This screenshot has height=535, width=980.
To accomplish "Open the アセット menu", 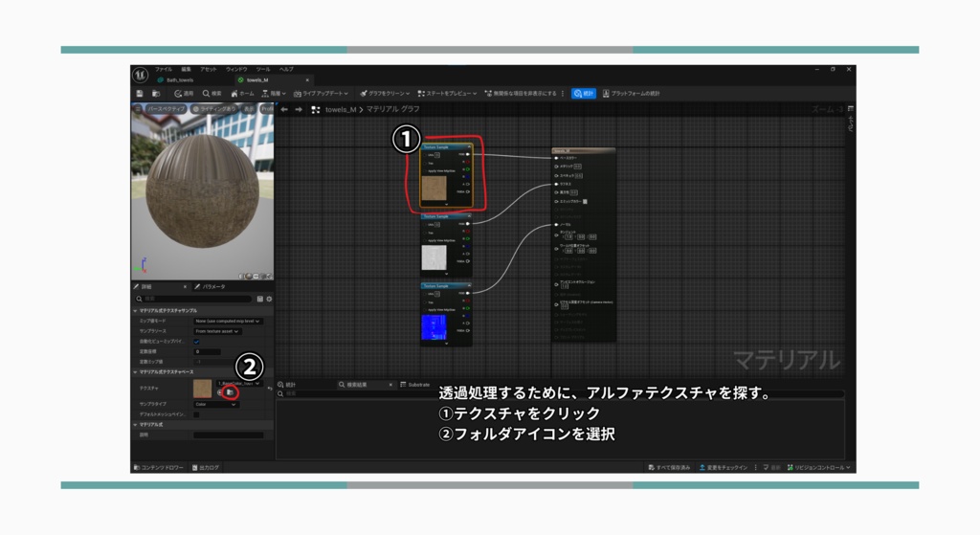I will 208,69.
